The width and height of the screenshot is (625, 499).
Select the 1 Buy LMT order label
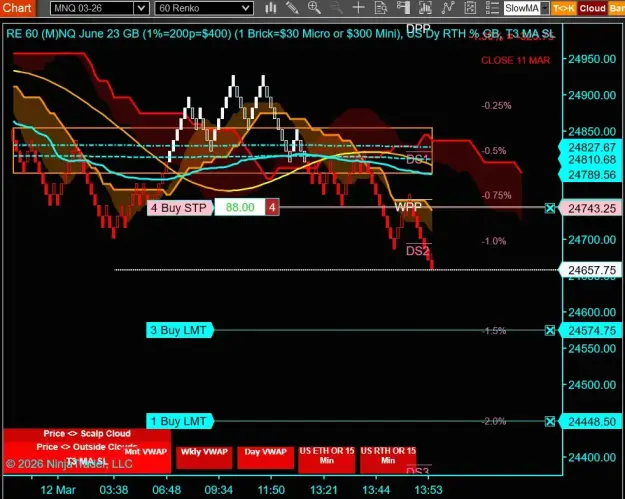(179, 421)
